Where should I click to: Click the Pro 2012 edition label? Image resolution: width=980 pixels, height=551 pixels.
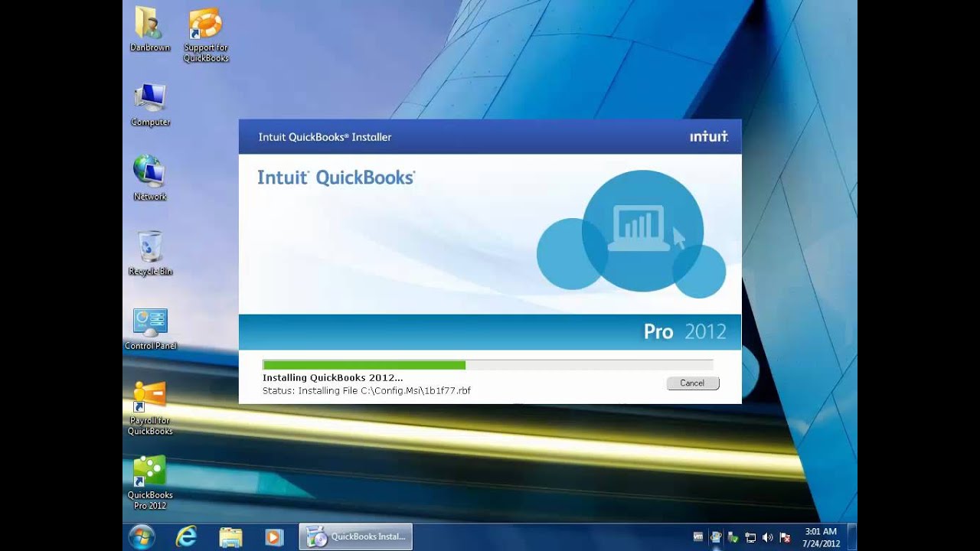click(x=684, y=332)
